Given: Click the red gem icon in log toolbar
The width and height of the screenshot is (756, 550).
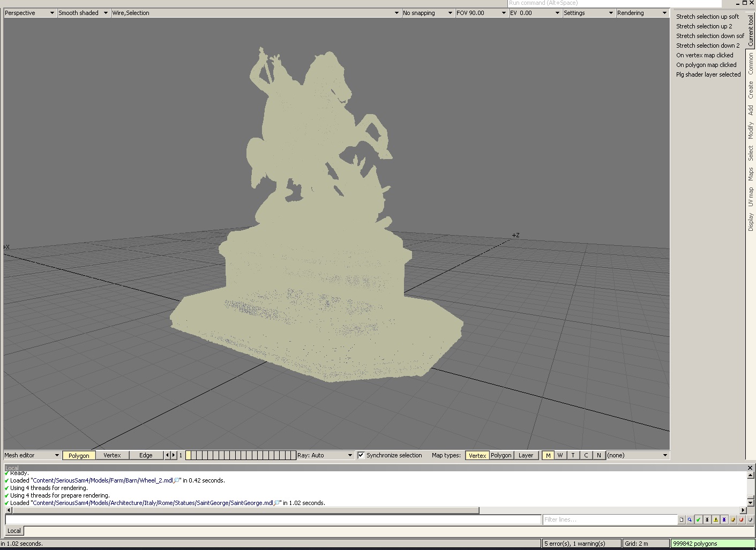Looking at the screenshot, I should (x=742, y=519).
